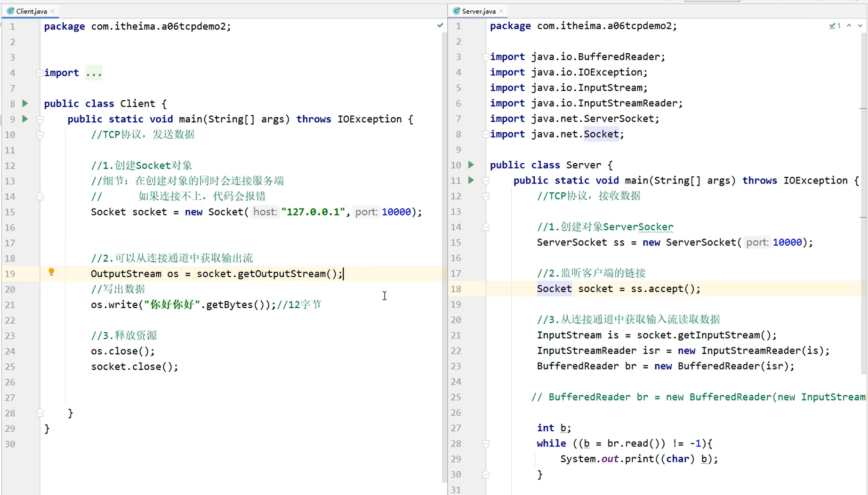Viewport: 868px width, 495px height.
Task: Switch to the Client.java tab
Action: 32,11
